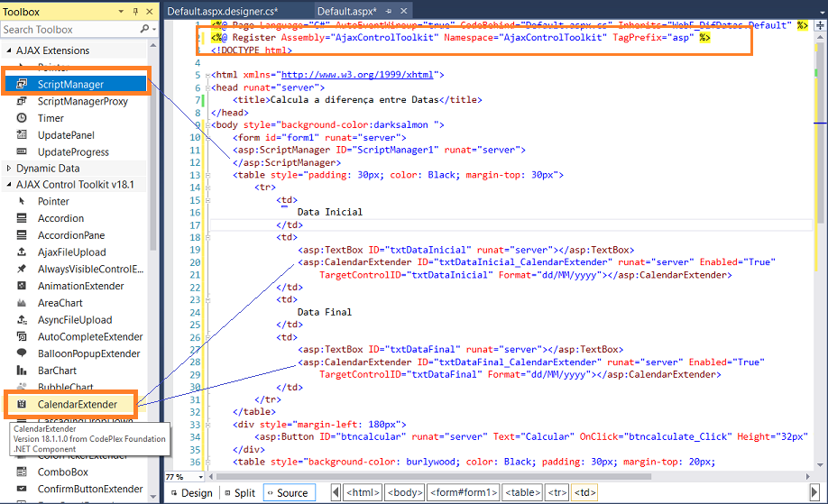Open the http://www.w3.org/1999/xhtml link
Viewport: 828px width, 504px height.
coord(357,75)
